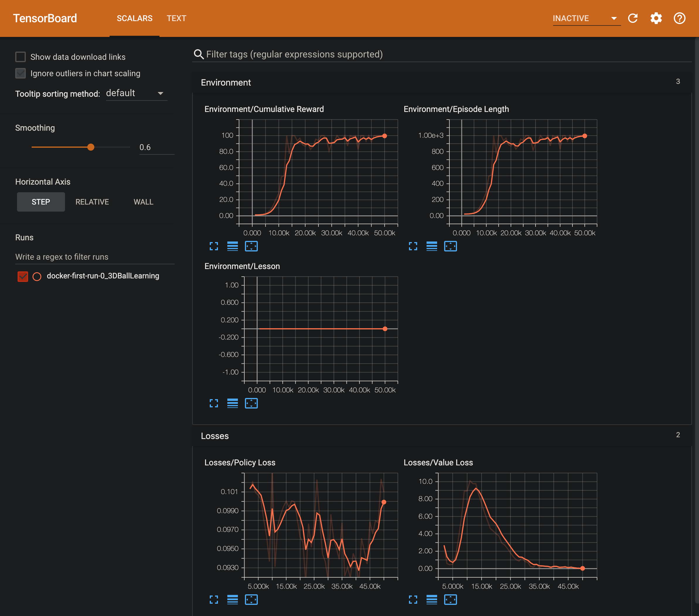Fit domain to data on Lesson chart
This screenshot has height=616, width=699.
pyautogui.click(x=251, y=404)
